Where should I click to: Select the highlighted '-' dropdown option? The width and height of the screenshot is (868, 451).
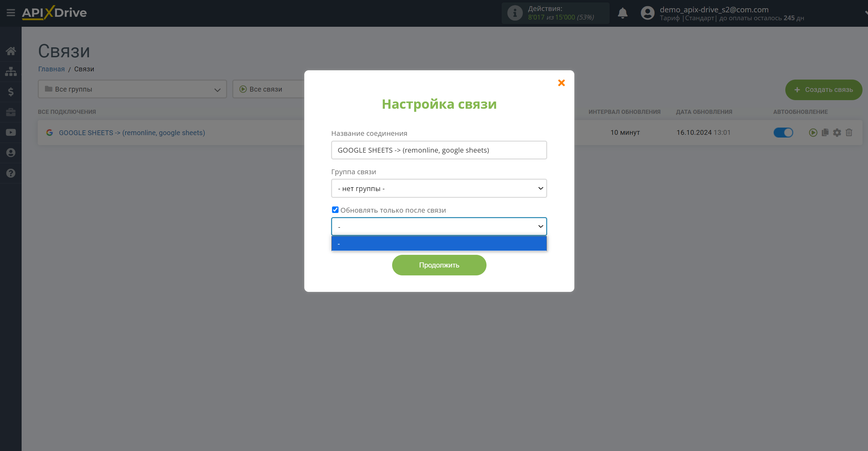[x=439, y=244]
